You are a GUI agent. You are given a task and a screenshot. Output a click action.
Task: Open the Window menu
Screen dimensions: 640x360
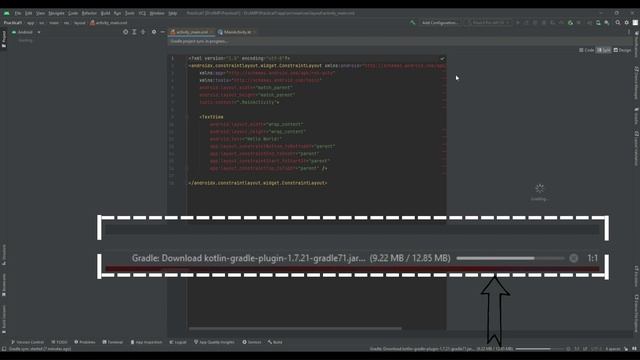157,13
